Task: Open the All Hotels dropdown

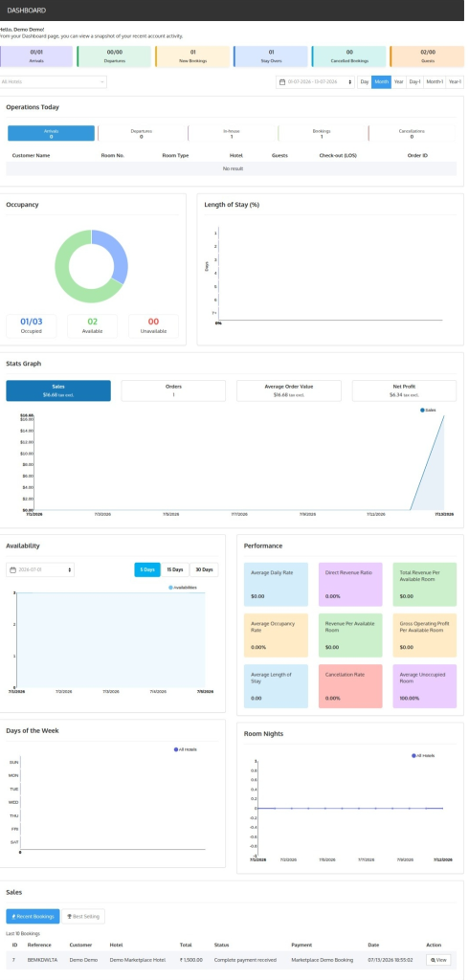Action: (x=54, y=82)
